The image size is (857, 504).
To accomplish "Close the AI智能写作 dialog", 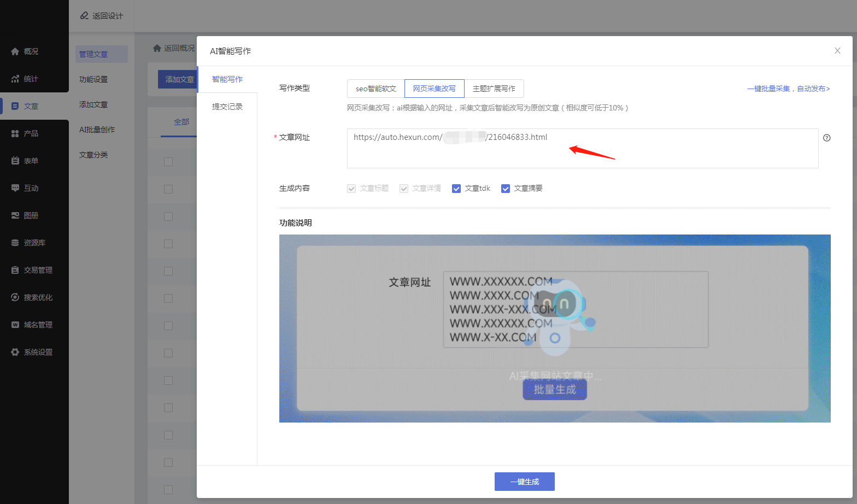I will click(x=837, y=51).
